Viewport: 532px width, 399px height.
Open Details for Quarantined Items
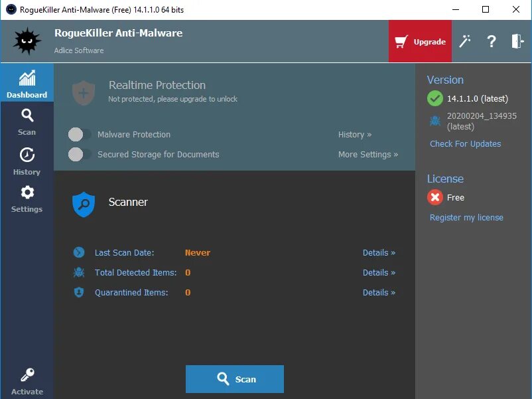coord(379,293)
